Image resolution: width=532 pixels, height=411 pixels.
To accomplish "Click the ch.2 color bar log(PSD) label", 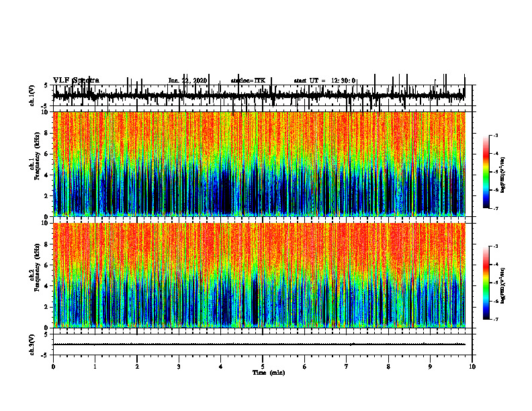I will tap(503, 285).
